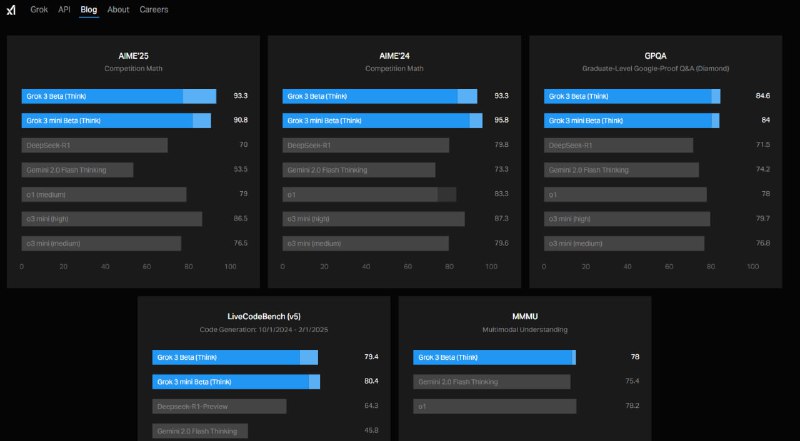Select o3 mini (high) bar in AIME'24

(x=374, y=219)
